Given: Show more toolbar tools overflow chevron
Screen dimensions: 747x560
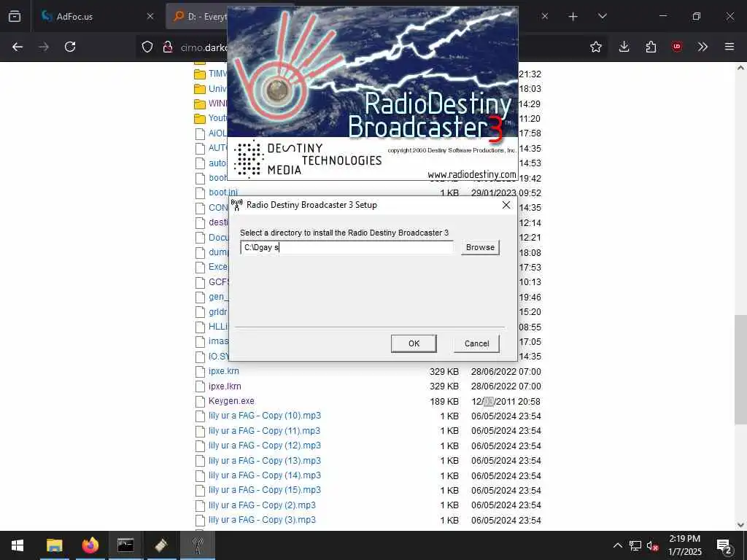Looking at the screenshot, I should click(x=703, y=47).
